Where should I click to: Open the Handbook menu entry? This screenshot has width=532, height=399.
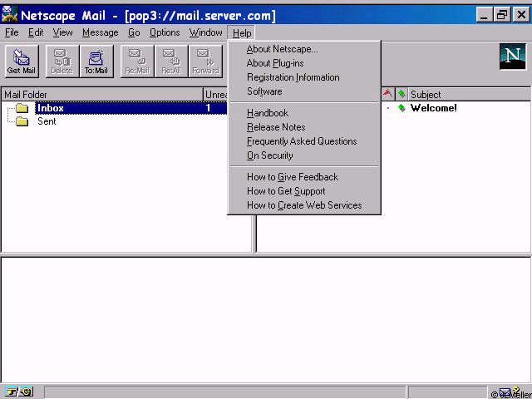[304, 113]
